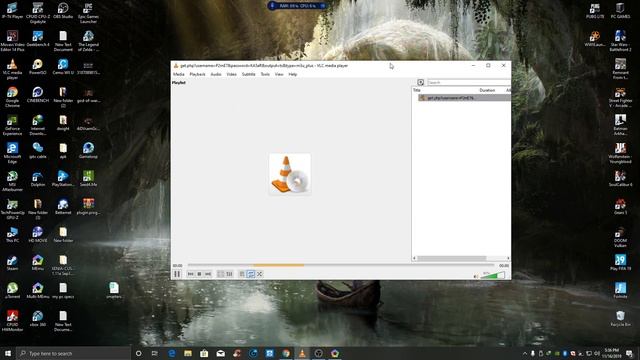This screenshot has height=360, width=640.
Task: Adjust the VLC volume slider
Action: click(493, 276)
